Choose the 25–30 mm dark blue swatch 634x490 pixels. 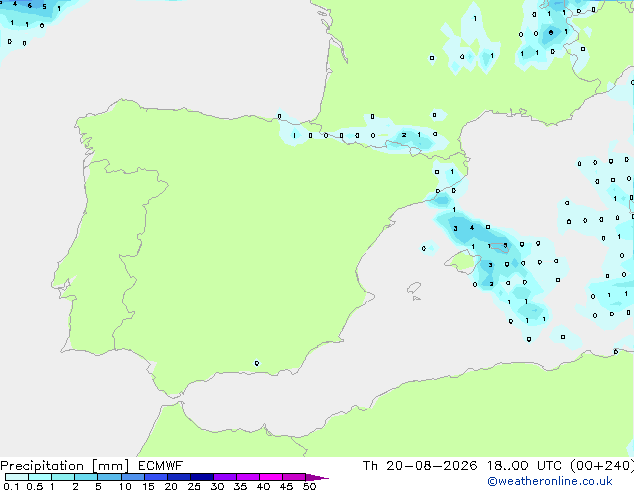pos(201,477)
